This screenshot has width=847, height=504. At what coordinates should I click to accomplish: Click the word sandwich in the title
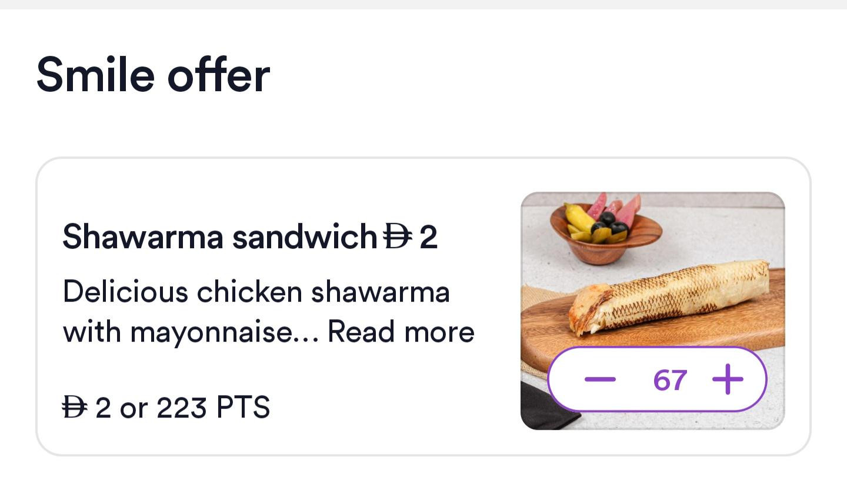[304, 237]
